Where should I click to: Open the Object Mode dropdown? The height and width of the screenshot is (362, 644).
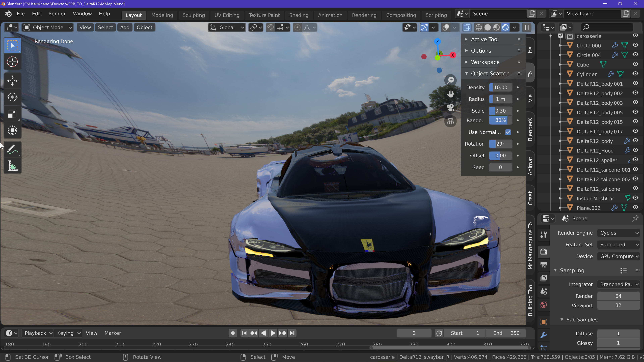48,27
